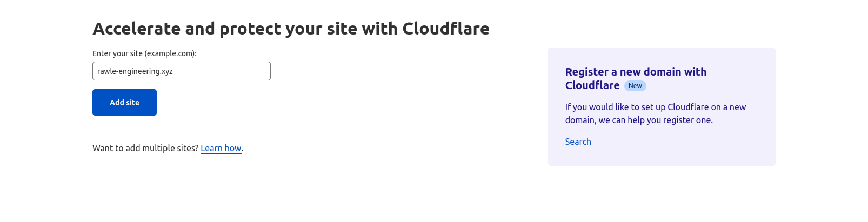Screen dimensions: 868x222
Task: Click the 'Want to add multiple sites?' text
Action: (x=145, y=148)
